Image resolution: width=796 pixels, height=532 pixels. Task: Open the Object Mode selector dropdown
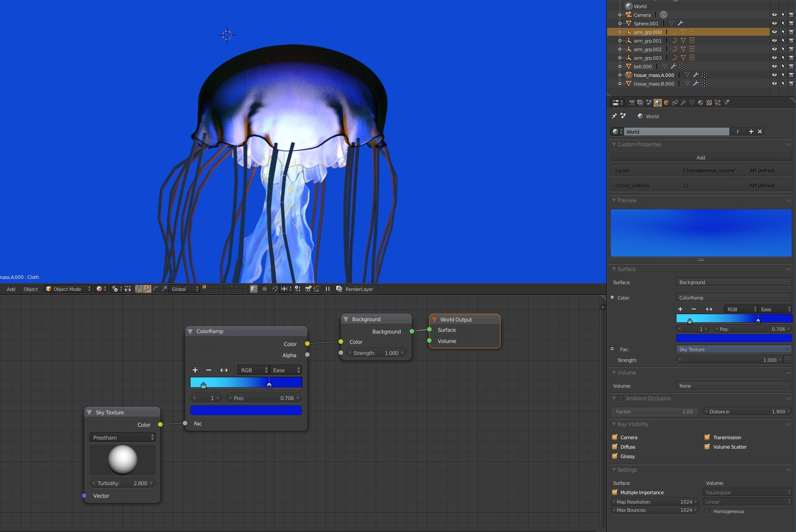tap(68, 289)
